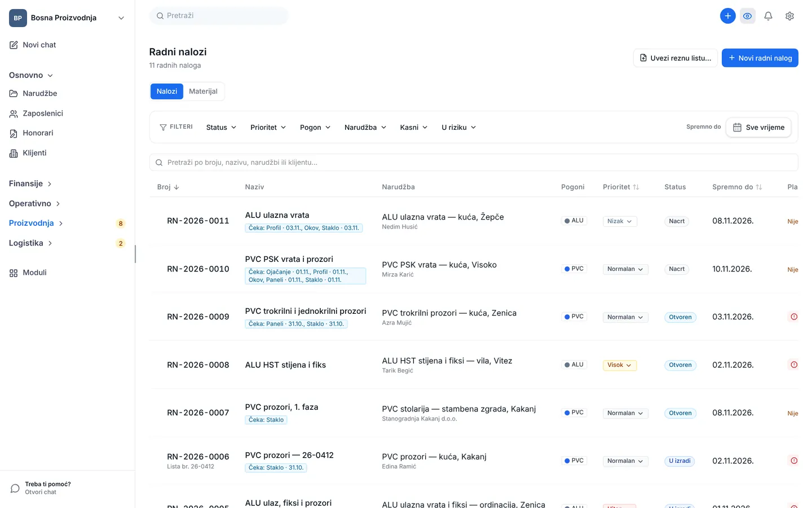
Task: Open work order RN-2026-0007
Action: tap(198, 413)
